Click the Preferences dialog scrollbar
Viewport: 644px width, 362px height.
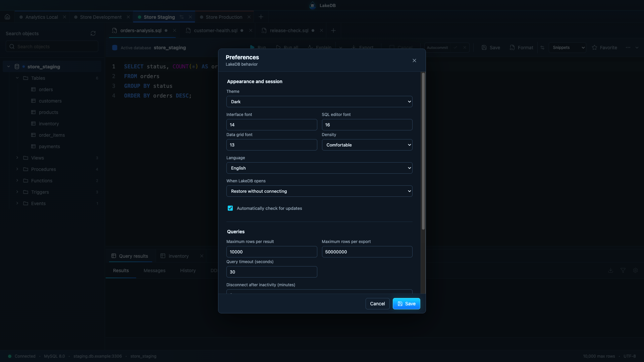pos(423,151)
